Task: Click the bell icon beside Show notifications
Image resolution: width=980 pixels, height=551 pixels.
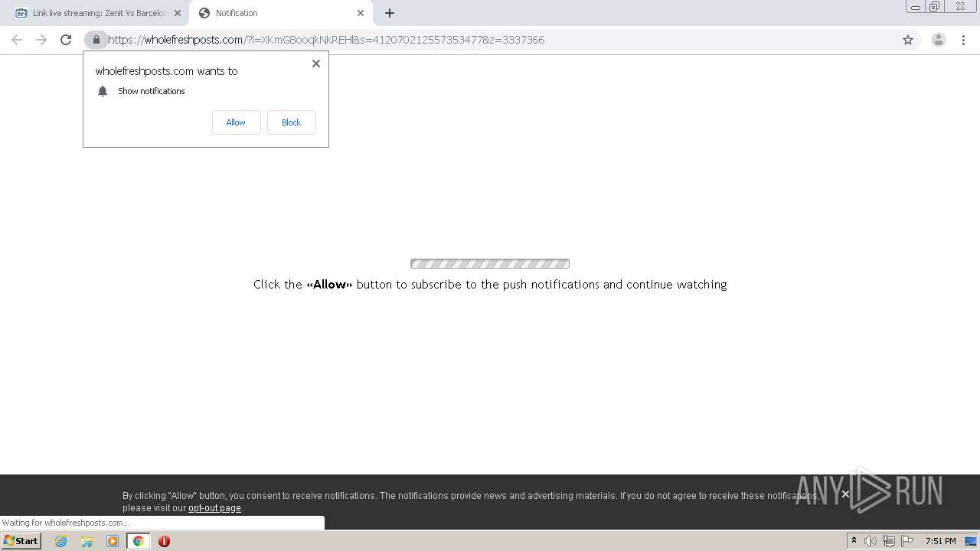Action: (103, 91)
